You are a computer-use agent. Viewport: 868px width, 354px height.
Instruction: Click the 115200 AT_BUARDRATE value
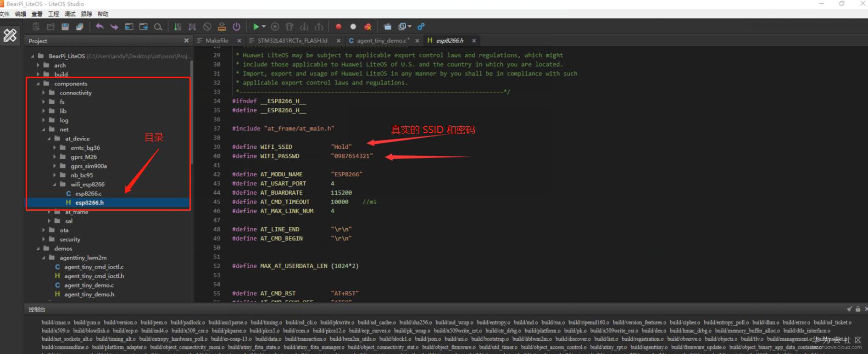(341, 193)
